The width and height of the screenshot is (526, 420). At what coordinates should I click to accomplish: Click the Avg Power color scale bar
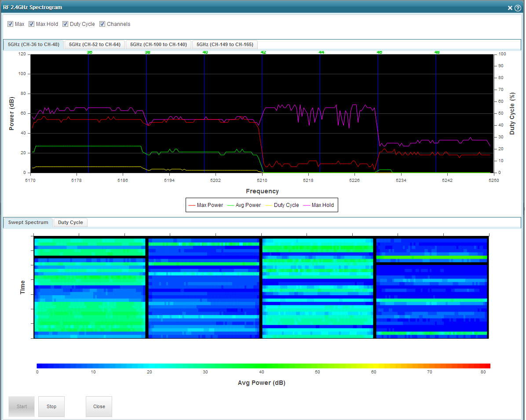263,366
